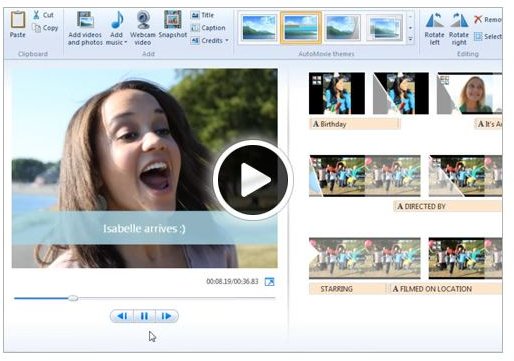The image size is (514, 361).
Task: Click the STARRING caption bar
Action: click(347, 289)
